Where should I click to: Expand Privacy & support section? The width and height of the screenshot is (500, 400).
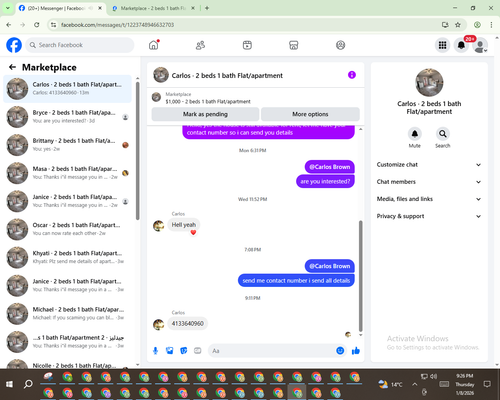pyautogui.click(x=429, y=216)
